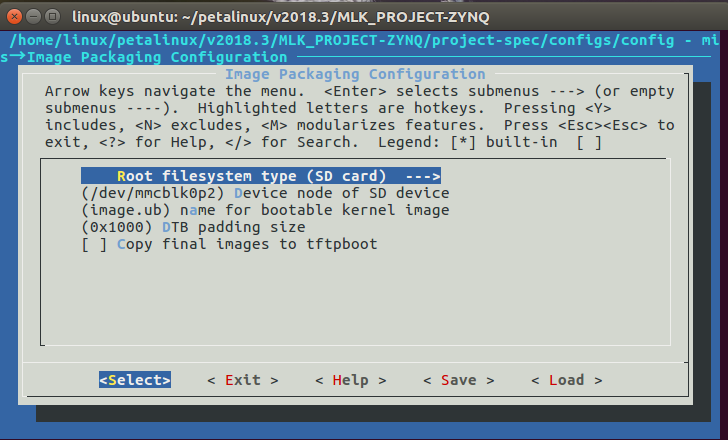
Task: Open Root filesystem type (SD card) submenu
Action: tap(261, 176)
